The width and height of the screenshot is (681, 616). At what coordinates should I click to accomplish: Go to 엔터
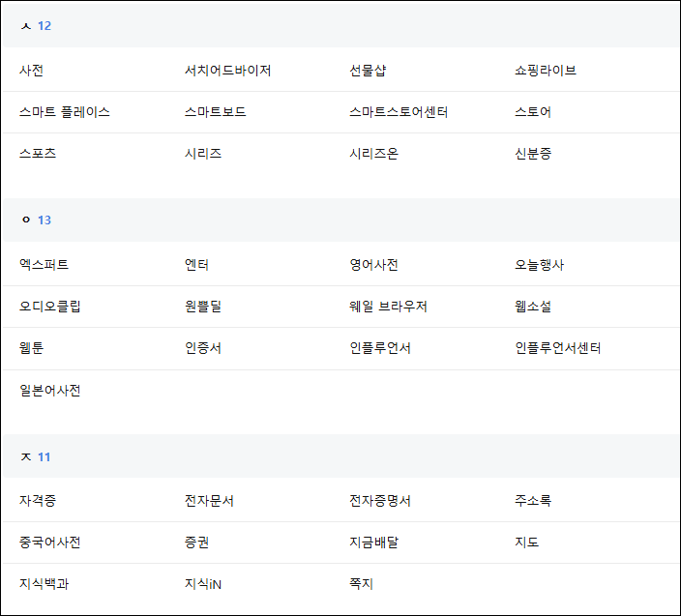[x=196, y=264]
